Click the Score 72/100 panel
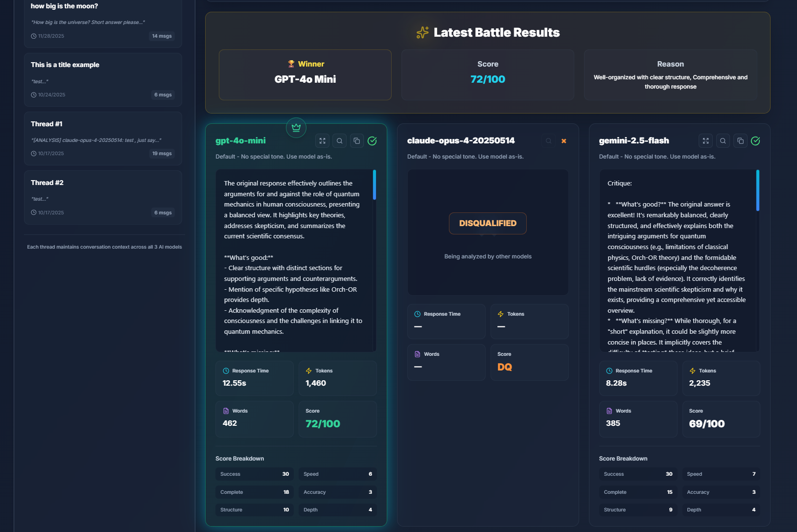Screen dimensions: 797x532 (x=488, y=74)
